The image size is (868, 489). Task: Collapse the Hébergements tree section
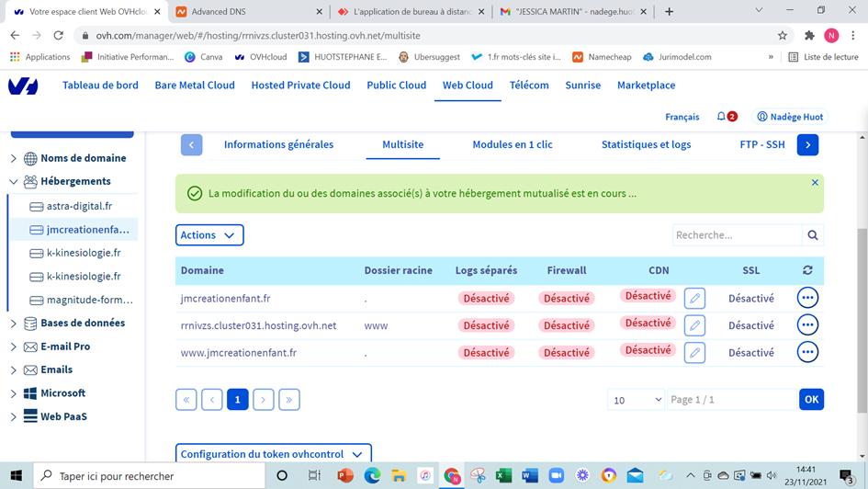(x=14, y=182)
